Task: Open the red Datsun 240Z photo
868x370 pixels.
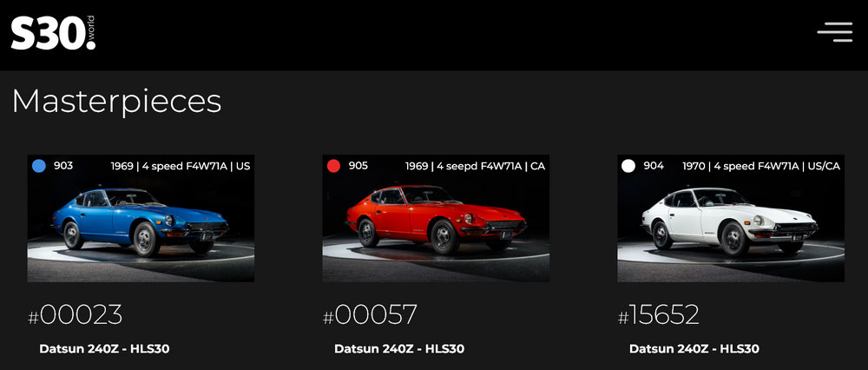Action: click(436, 218)
